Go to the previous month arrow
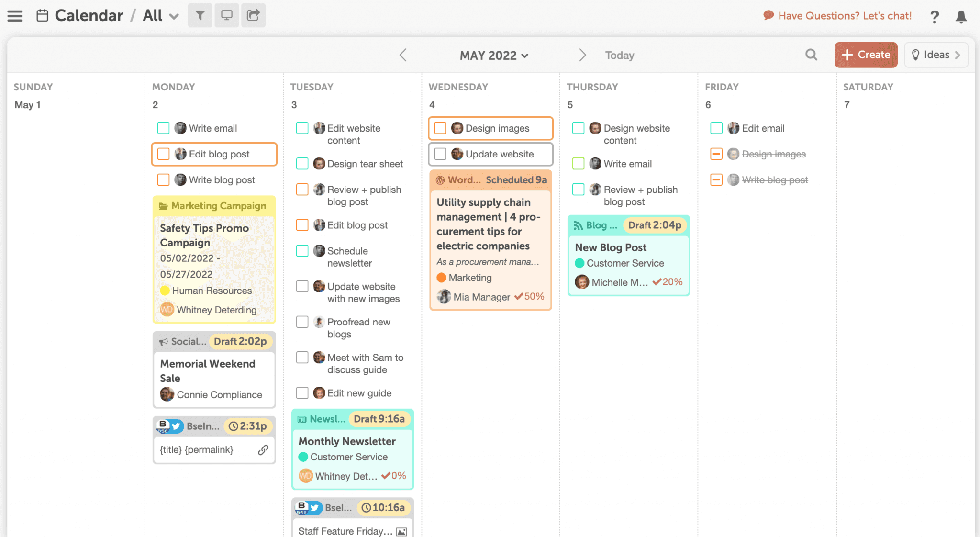The width and height of the screenshot is (980, 537). click(x=403, y=55)
